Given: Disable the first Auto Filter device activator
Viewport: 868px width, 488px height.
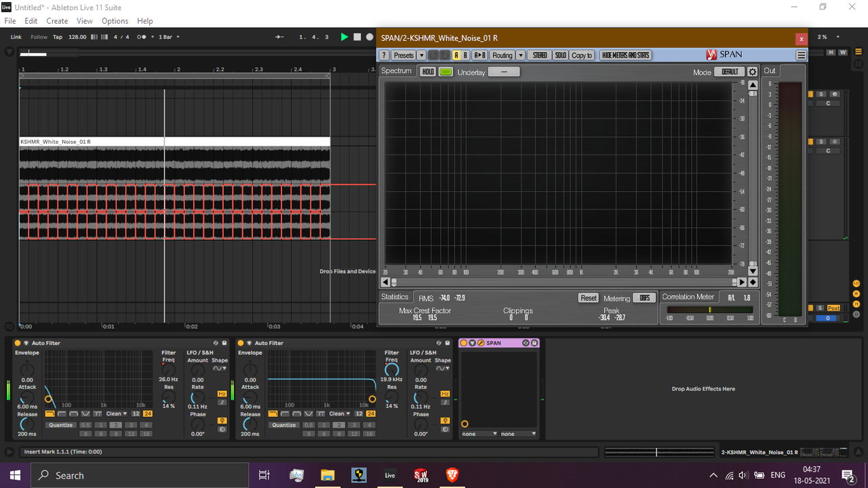Looking at the screenshot, I should point(18,342).
